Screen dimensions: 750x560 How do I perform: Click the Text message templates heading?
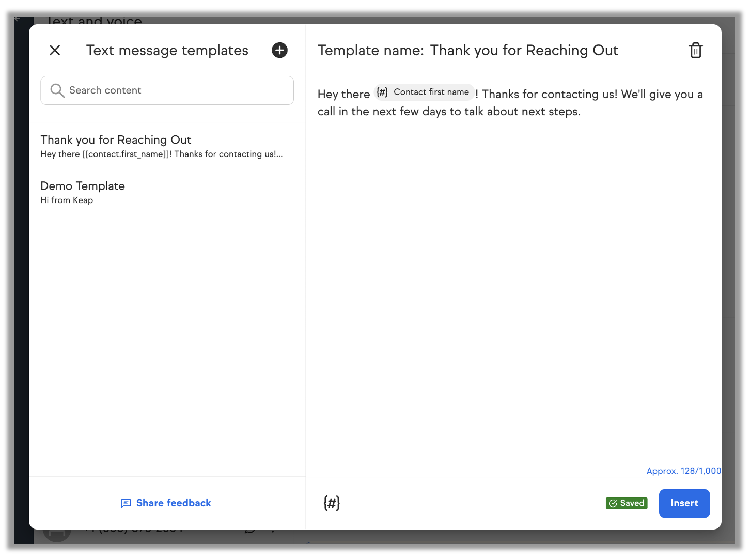click(x=167, y=51)
